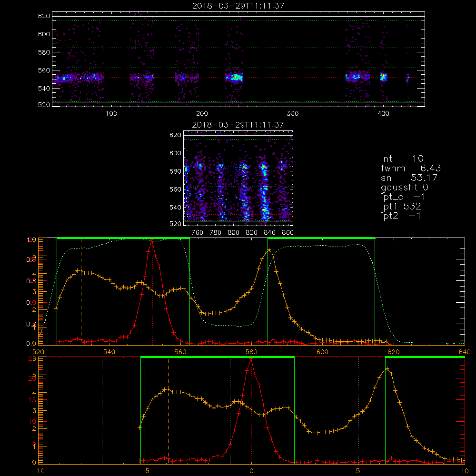The image size is (476, 476).
Task: Select the 'fwhm 6.43' readout
Action: [411, 168]
